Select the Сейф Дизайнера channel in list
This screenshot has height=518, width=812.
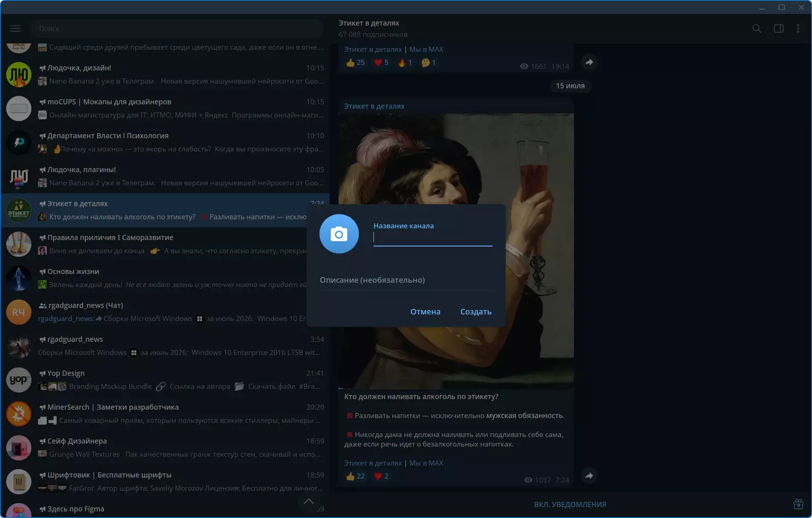pyautogui.click(x=165, y=448)
